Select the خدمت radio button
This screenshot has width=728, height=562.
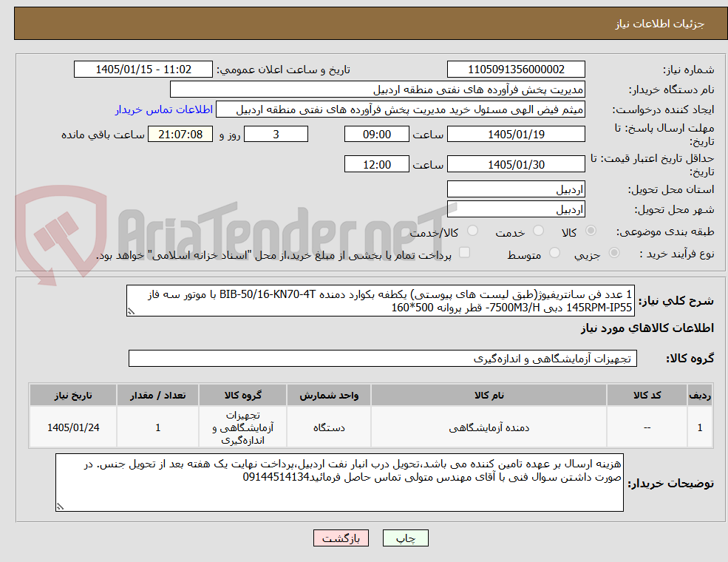pos(539,231)
